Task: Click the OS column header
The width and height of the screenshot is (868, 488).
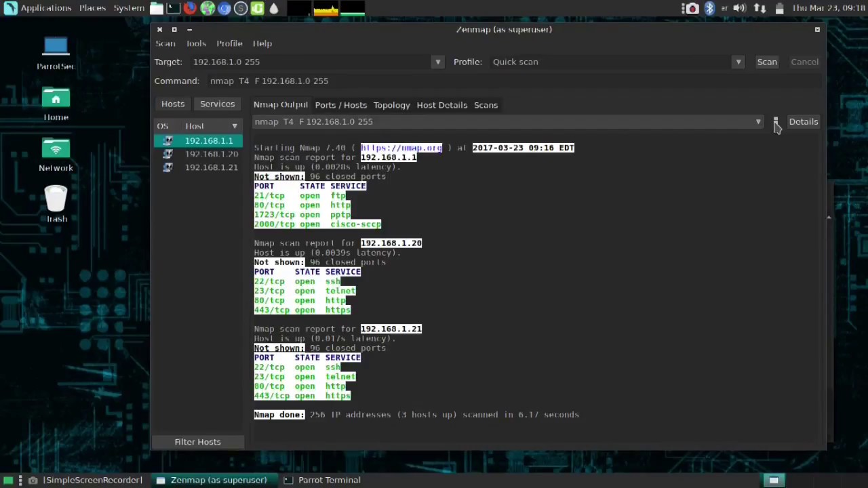Action: pos(163,126)
